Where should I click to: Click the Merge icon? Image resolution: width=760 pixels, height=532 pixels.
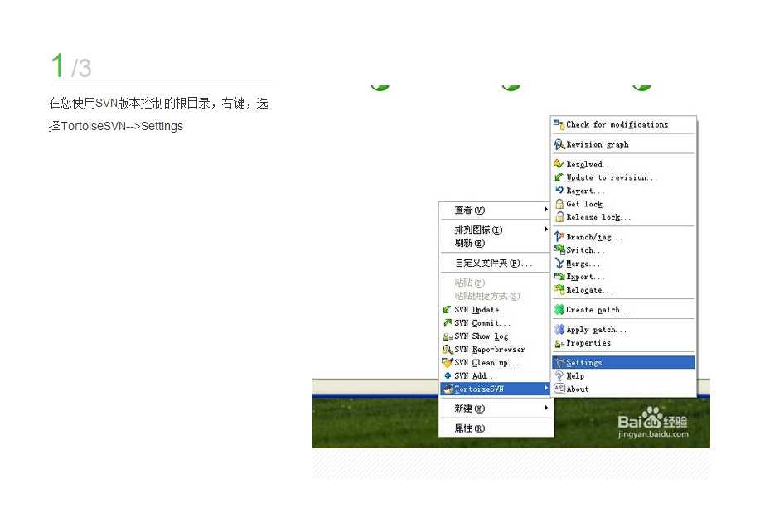pos(559,264)
